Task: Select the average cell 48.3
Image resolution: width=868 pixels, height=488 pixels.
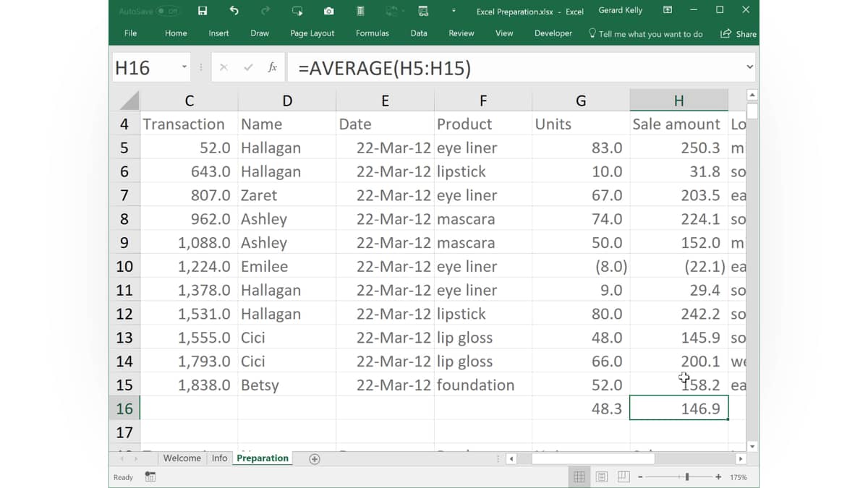Action: (x=581, y=408)
